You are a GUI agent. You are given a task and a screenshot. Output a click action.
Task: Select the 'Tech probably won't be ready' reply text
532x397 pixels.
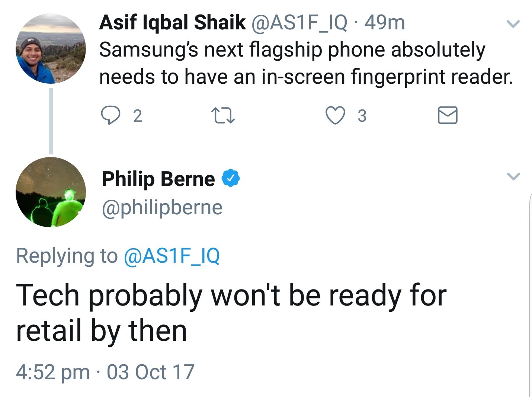pos(231,313)
